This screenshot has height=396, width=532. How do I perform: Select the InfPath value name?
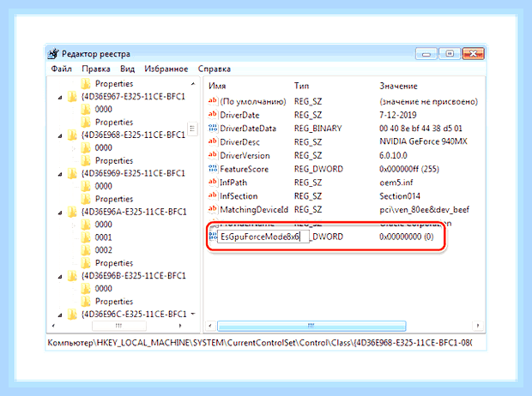point(233,183)
